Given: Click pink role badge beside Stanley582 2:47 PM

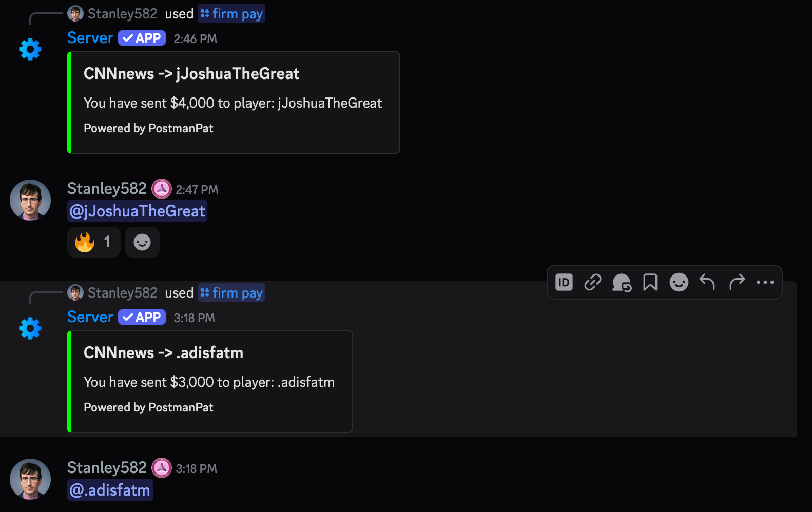Looking at the screenshot, I should (x=162, y=189).
